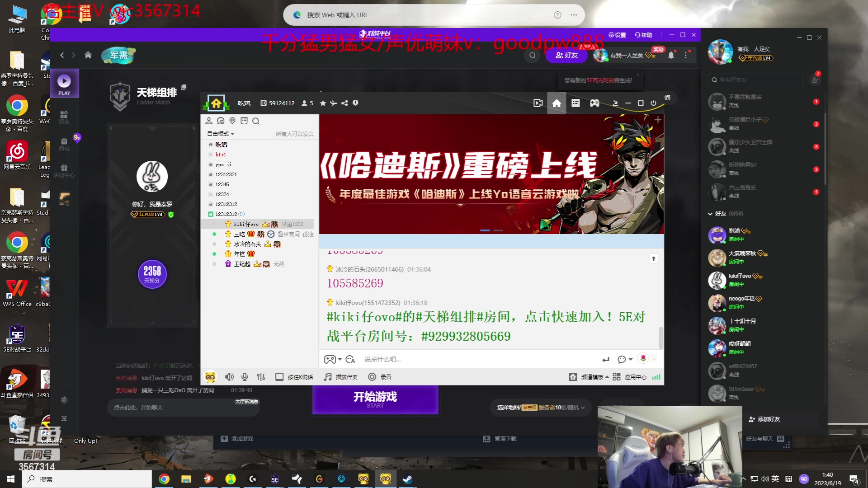Open the gamepad dropdown beside chat input
The image size is (868, 488).
(x=333, y=359)
